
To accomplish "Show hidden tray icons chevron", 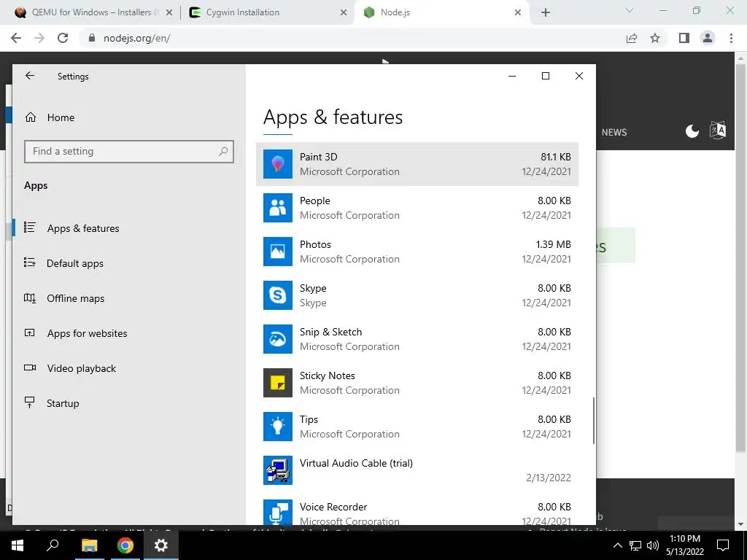I will [617, 545].
